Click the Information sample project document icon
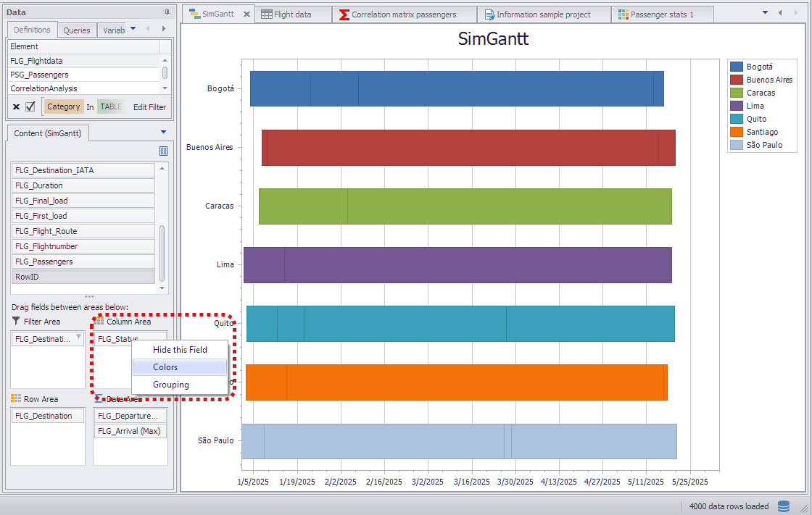Image resolution: width=812 pixels, height=515 pixels. coord(489,14)
